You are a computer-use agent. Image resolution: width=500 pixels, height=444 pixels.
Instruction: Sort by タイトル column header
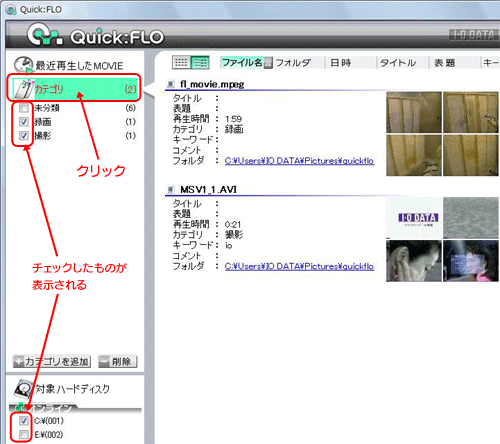click(398, 63)
